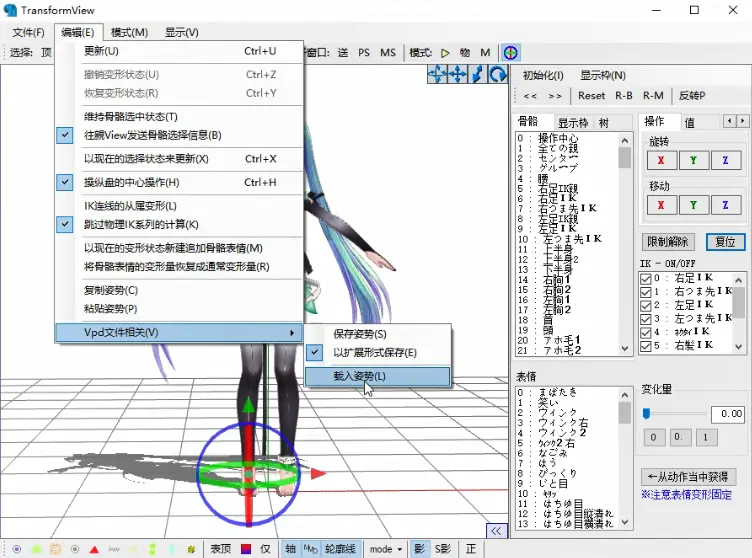Open the mode dropdown in bottom bar

coord(386,549)
